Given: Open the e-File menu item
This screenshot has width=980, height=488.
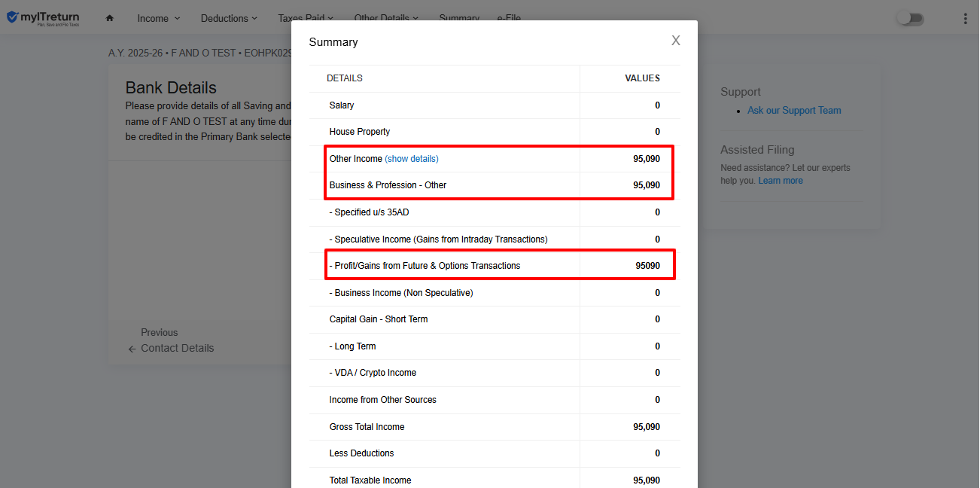Looking at the screenshot, I should click(x=509, y=18).
